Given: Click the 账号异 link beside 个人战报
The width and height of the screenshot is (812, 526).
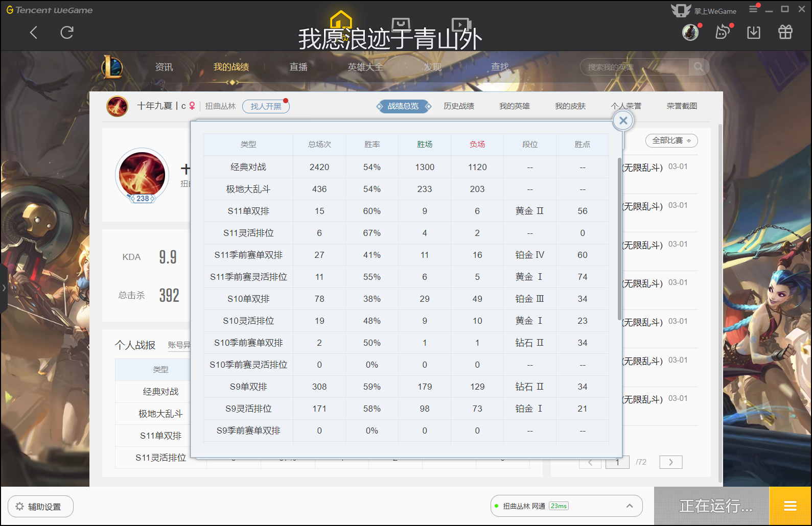Looking at the screenshot, I should pos(179,345).
